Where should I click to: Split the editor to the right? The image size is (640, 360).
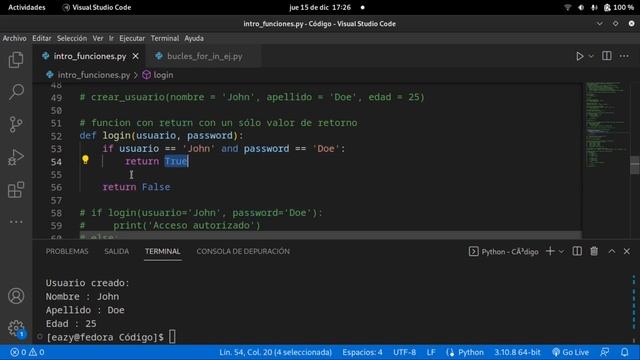point(607,56)
